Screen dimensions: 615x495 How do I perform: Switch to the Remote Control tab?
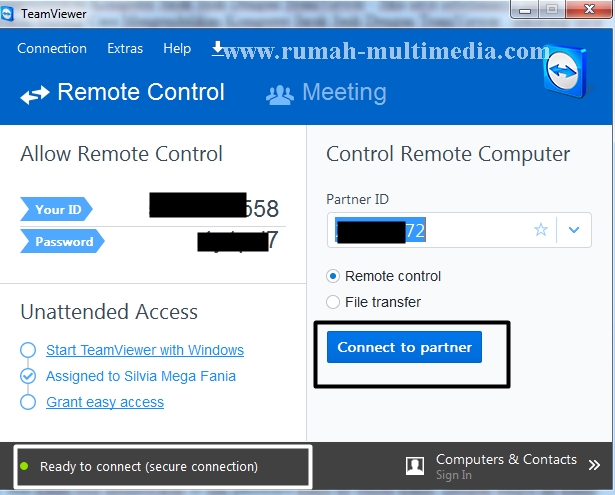click(122, 93)
